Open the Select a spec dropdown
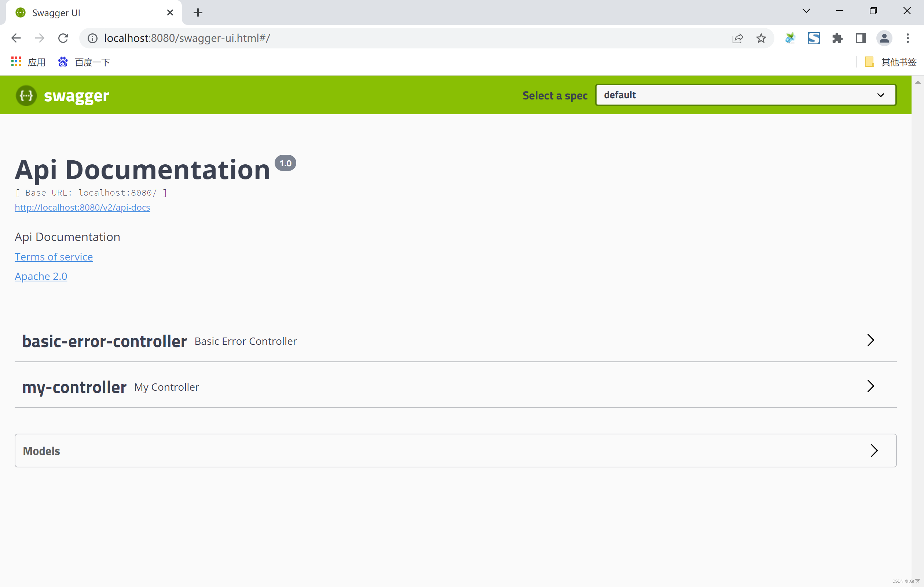924x587 pixels. coord(745,95)
